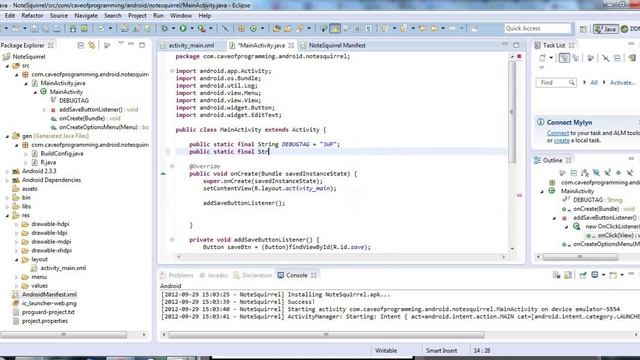Open the Navigate menu
The width and height of the screenshot is (640, 360).
click(x=86, y=16)
